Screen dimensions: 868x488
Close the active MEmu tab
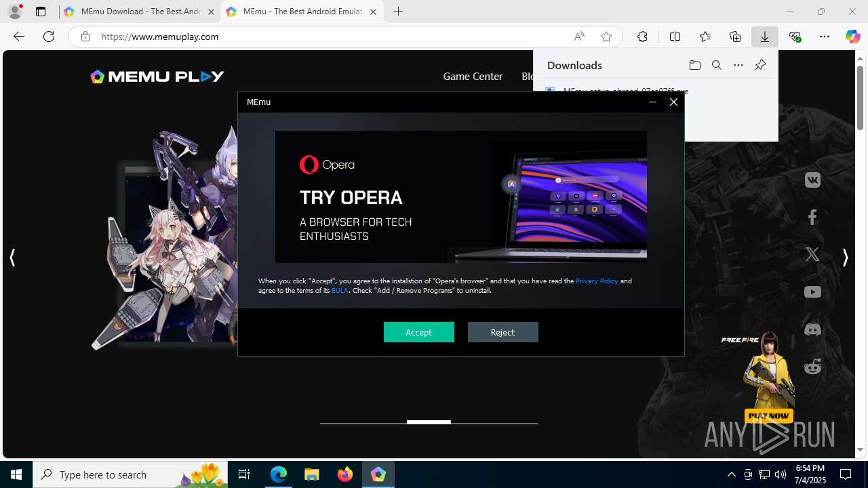pos(373,12)
